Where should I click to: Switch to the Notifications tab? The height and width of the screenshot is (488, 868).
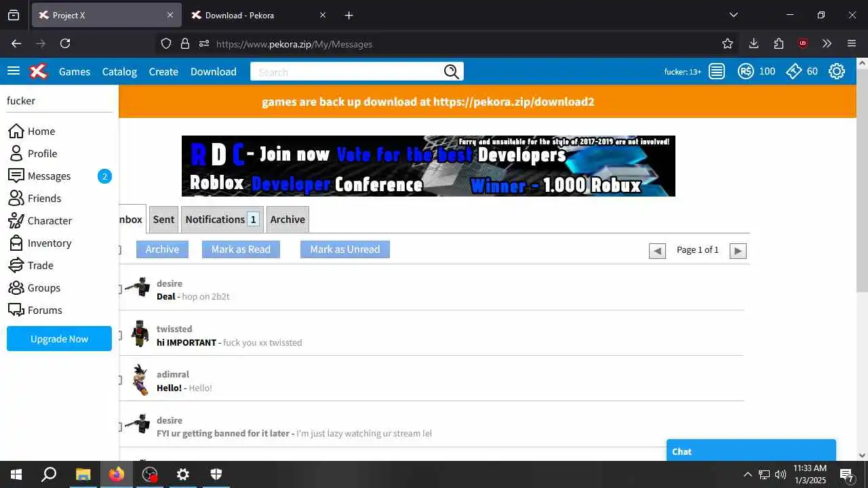(x=222, y=220)
